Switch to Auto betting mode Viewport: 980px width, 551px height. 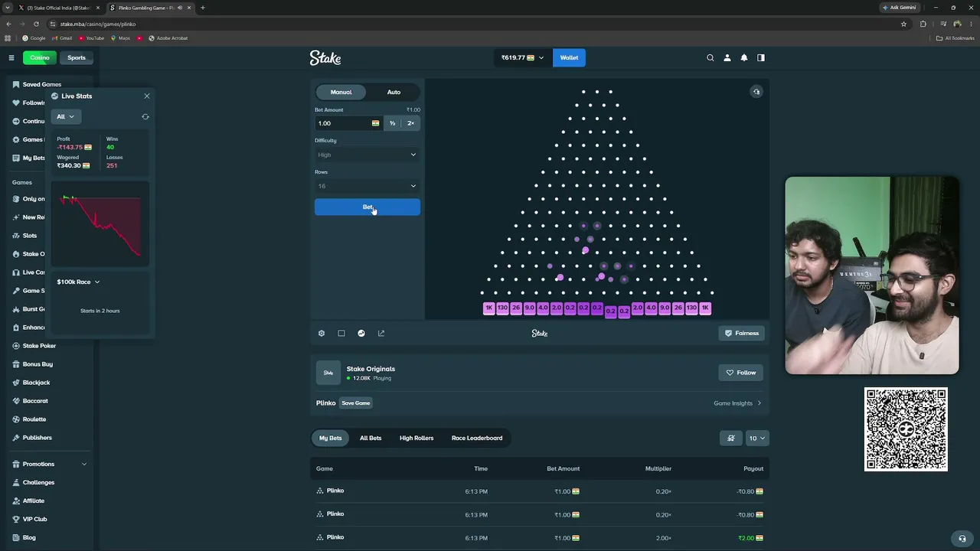click(x=394, y=92)
